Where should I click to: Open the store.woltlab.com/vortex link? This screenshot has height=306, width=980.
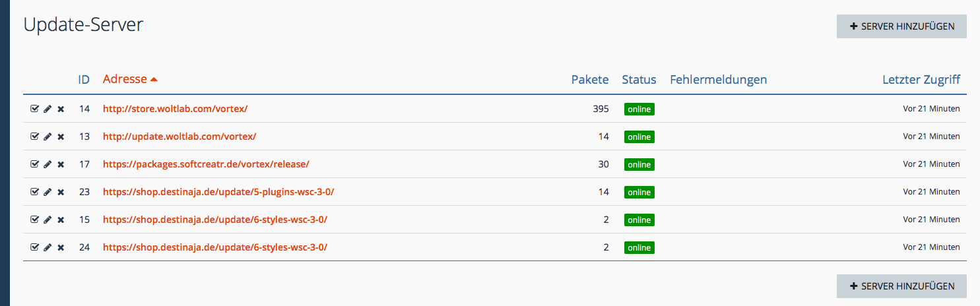[x=175, y=109]
